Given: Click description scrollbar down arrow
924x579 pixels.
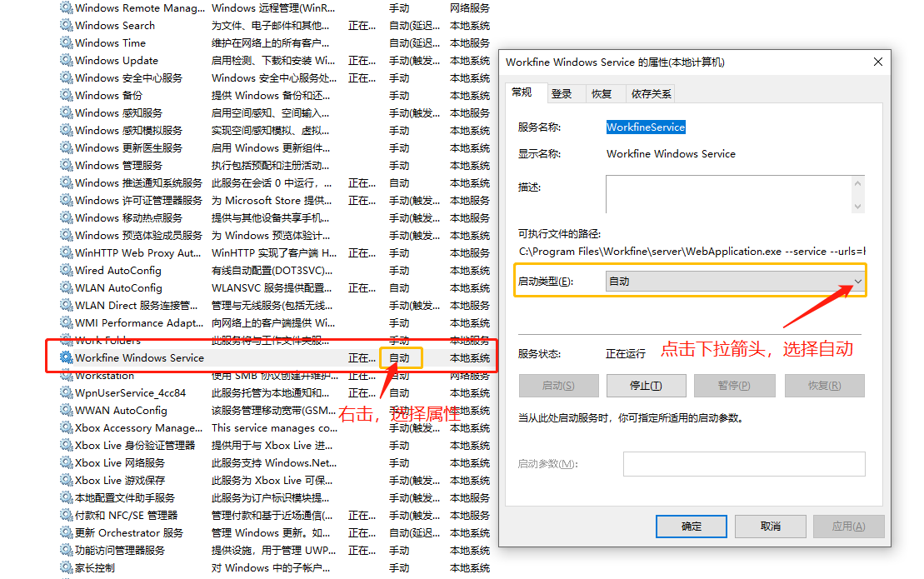Looking at the screenshot, I should coord(858,206).
